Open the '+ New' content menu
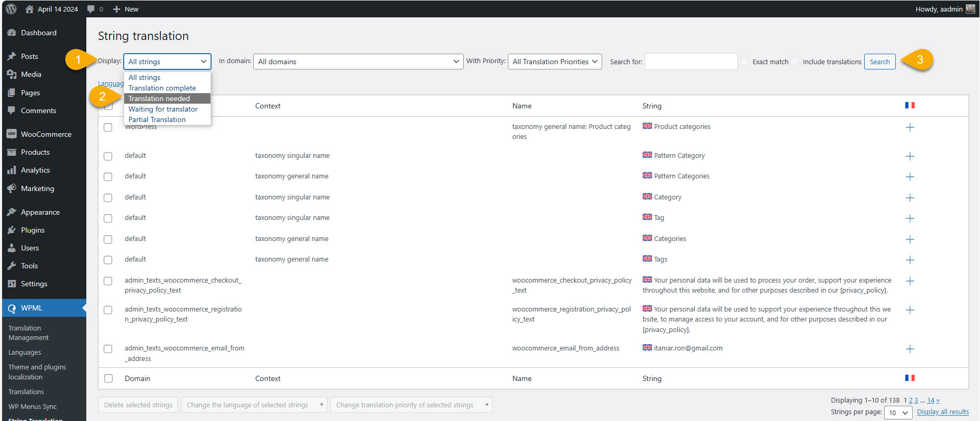This screenshot has height=421, width=980. click(126, 9)
